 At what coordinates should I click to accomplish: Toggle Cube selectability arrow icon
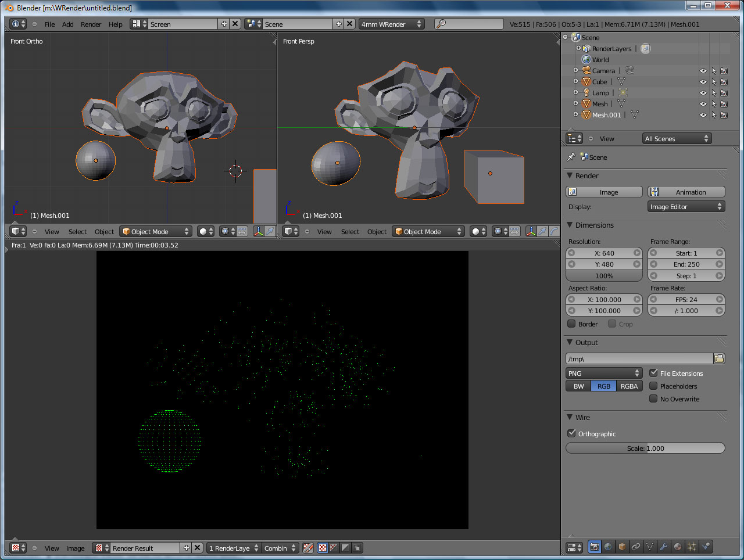pyautogui.click(x=714, y=82)
